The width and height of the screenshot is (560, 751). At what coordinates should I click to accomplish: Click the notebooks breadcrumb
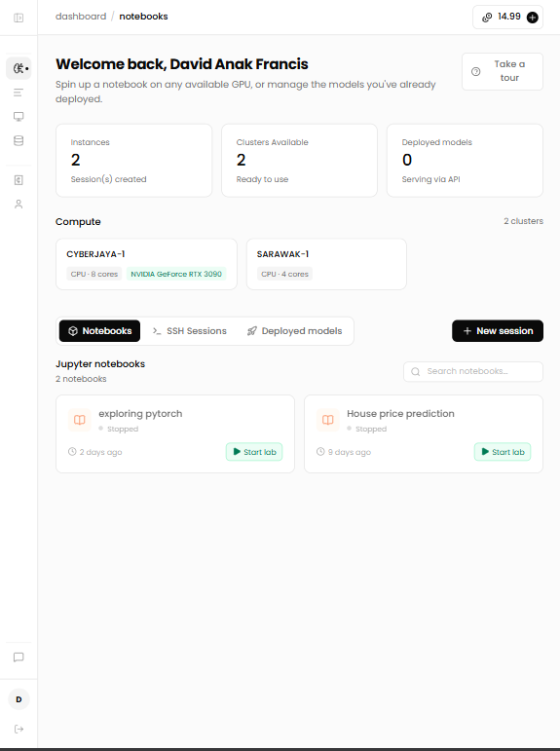pos(144,17)
